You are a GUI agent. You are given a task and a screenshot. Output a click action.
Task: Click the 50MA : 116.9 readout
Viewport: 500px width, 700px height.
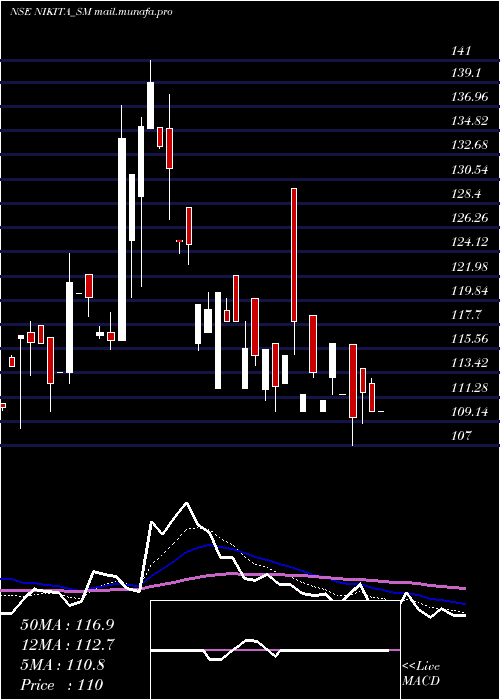(65, 625)
